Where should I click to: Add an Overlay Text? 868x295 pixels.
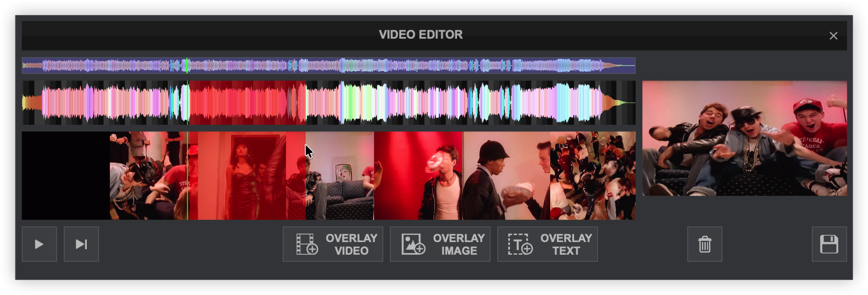(547, 244)
